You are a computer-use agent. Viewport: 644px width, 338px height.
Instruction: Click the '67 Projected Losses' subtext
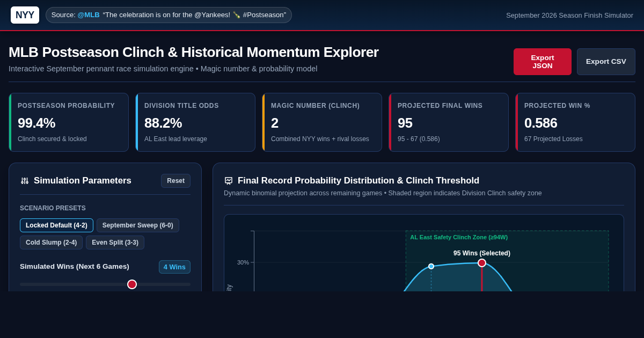[x=553, y=139]
